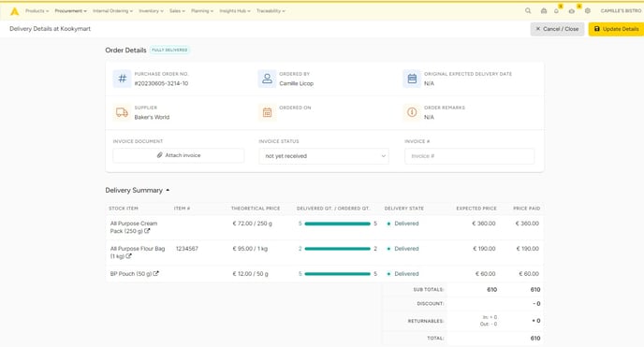The width and height of the screenshot is (644, 347).
Task: Open the Insights Hub dropdown menu
Action: pos(235,11)
